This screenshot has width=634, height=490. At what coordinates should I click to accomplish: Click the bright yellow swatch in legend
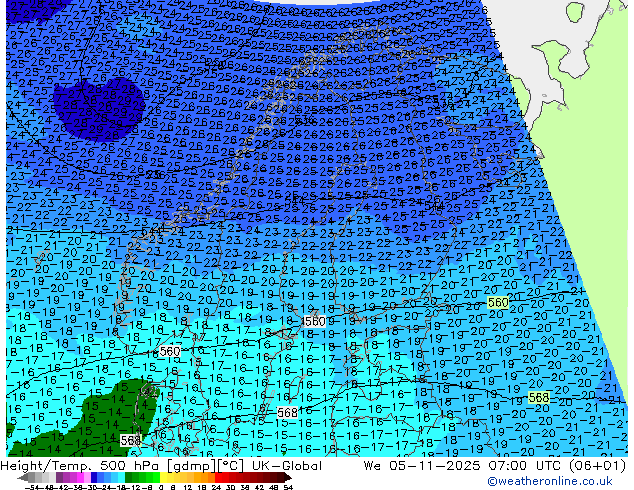(x=163, y=477)
